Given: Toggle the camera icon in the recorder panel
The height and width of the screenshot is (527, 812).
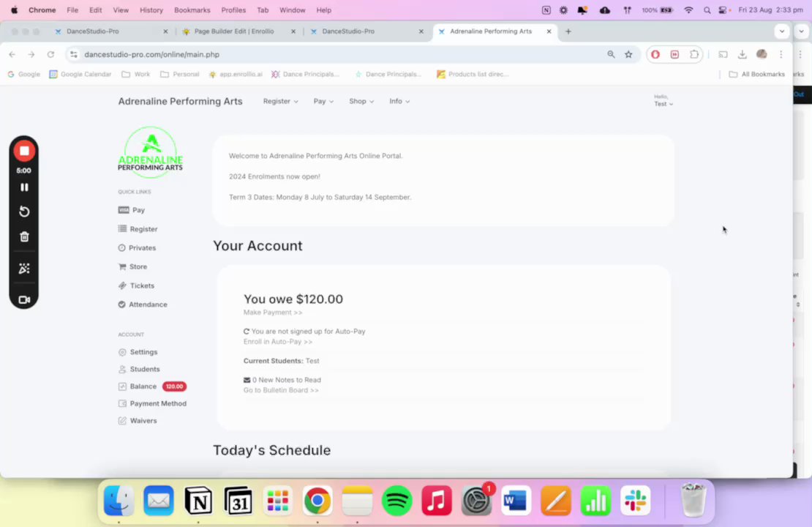Looking at the screenshot, I should tap(24, 299).
